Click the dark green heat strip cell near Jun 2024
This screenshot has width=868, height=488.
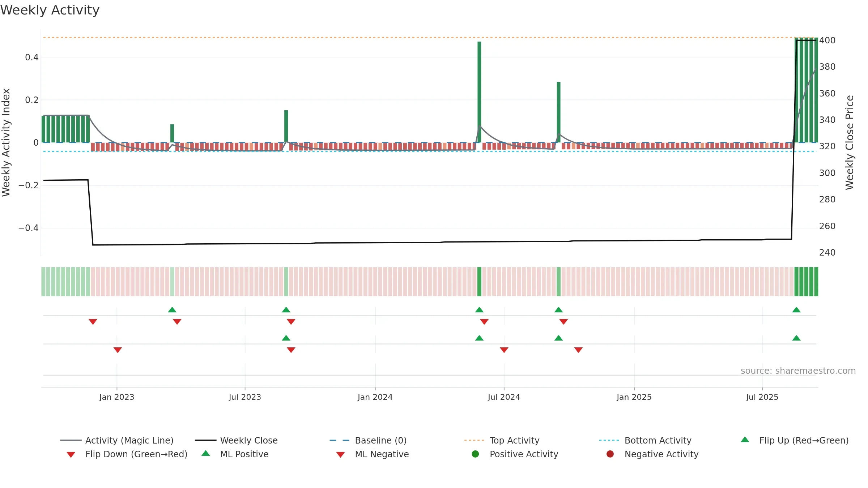point(479,282)
